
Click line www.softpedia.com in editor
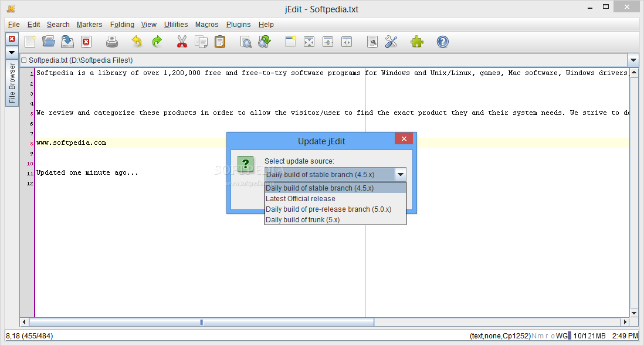coord(71,143)
